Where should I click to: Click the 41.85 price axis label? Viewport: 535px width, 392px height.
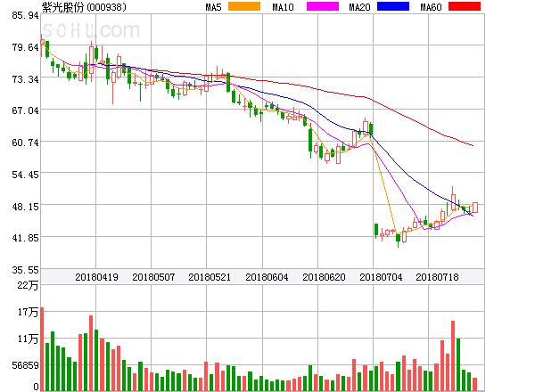coord(25,238)
